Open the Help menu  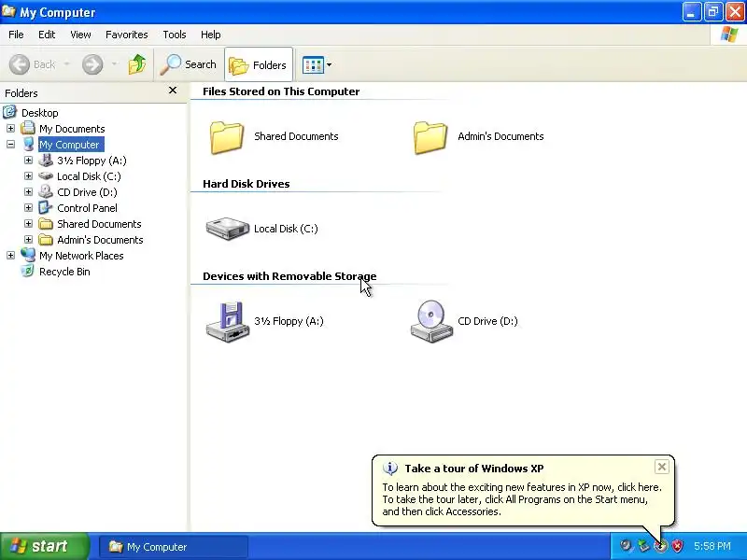coord(211,35)
